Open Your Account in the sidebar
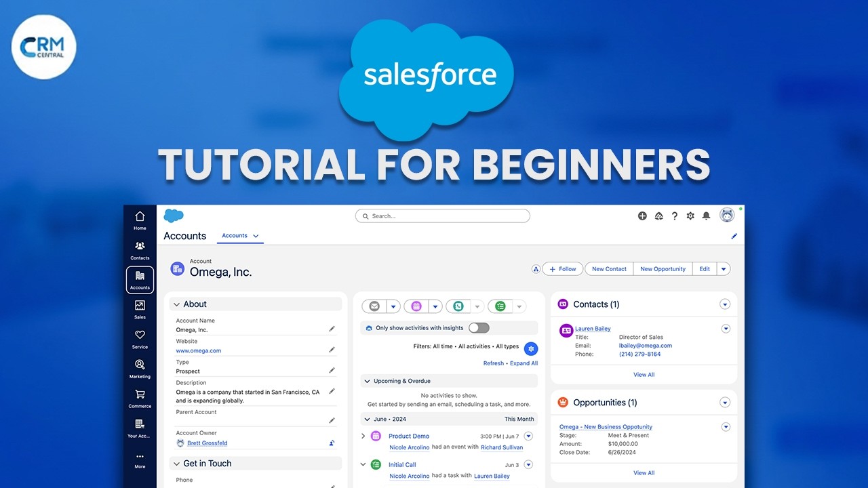This screenshot has width=868, height=488. [x=140, y=428]
